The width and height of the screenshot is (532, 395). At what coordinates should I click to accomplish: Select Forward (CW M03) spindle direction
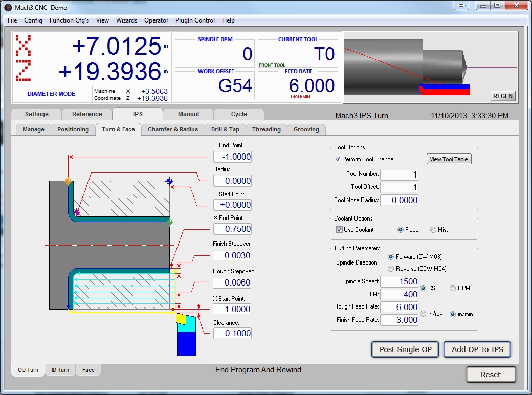coord(391,257)
